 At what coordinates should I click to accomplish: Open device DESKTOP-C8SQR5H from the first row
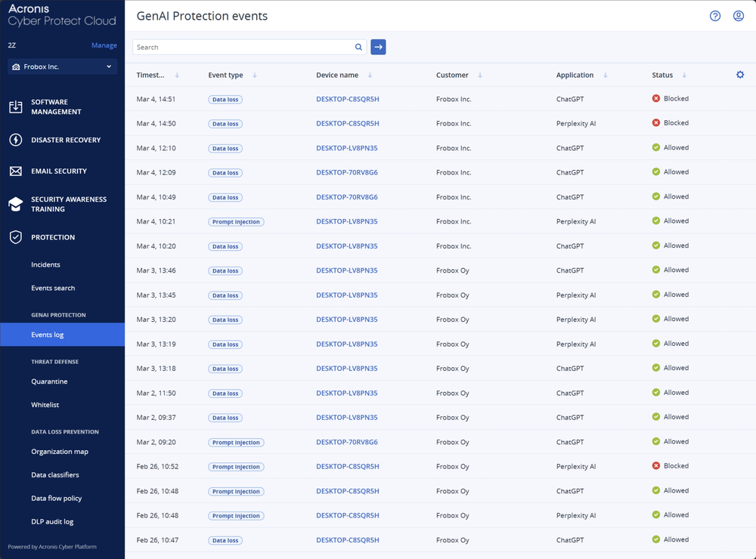pyautogui.click(x=347, y=99)
